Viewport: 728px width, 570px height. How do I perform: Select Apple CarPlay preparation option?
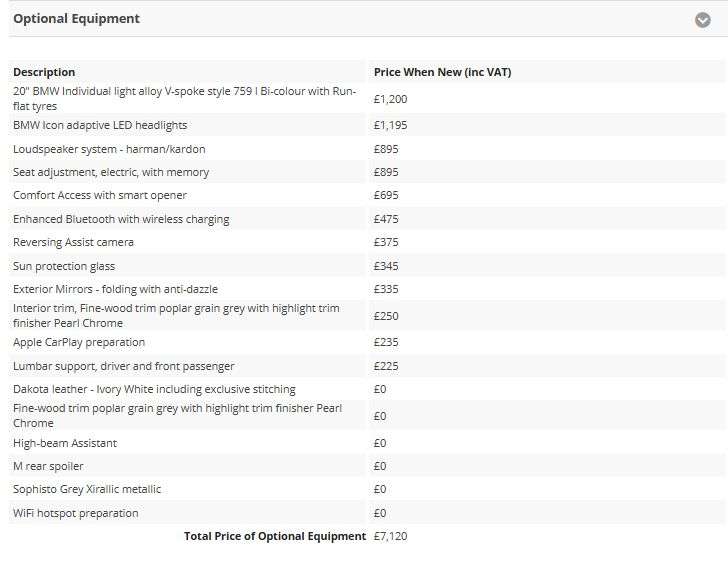[x=79, y=342]
